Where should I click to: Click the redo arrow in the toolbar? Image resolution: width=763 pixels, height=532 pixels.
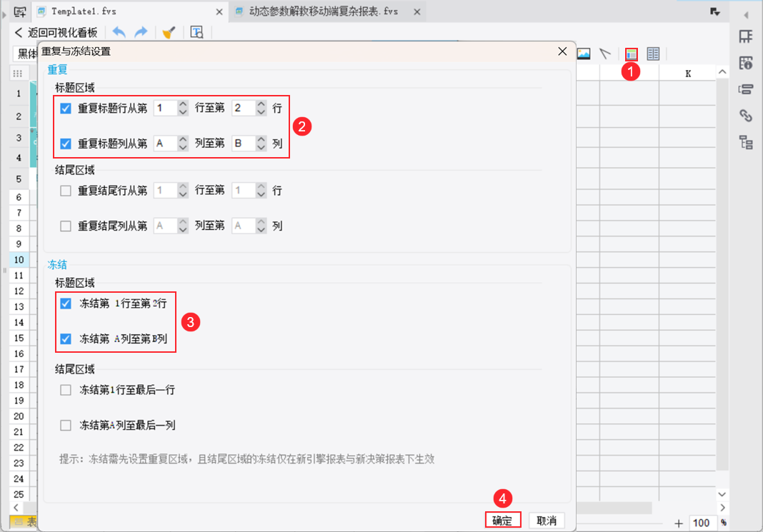[141, 32]
